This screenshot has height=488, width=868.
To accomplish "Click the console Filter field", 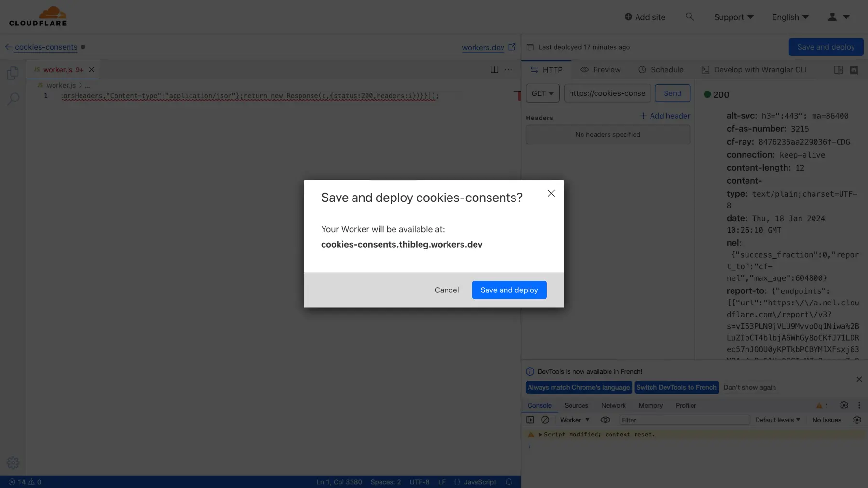I will coord(684,420).
